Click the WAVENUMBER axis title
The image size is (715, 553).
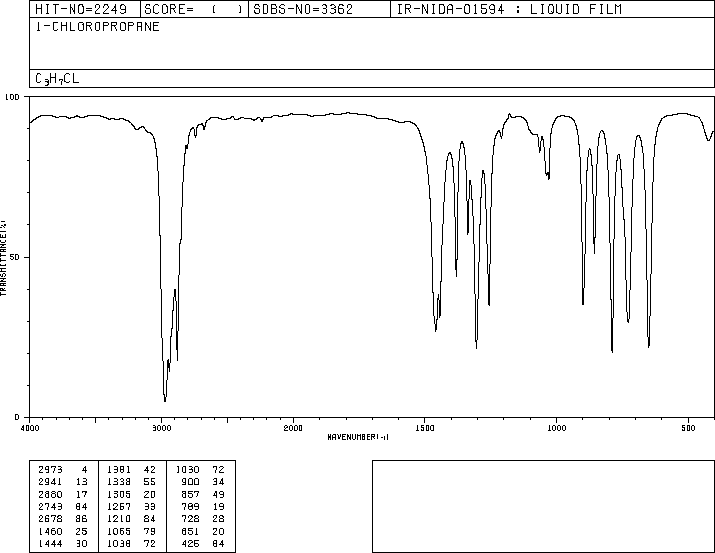(358, 437)
